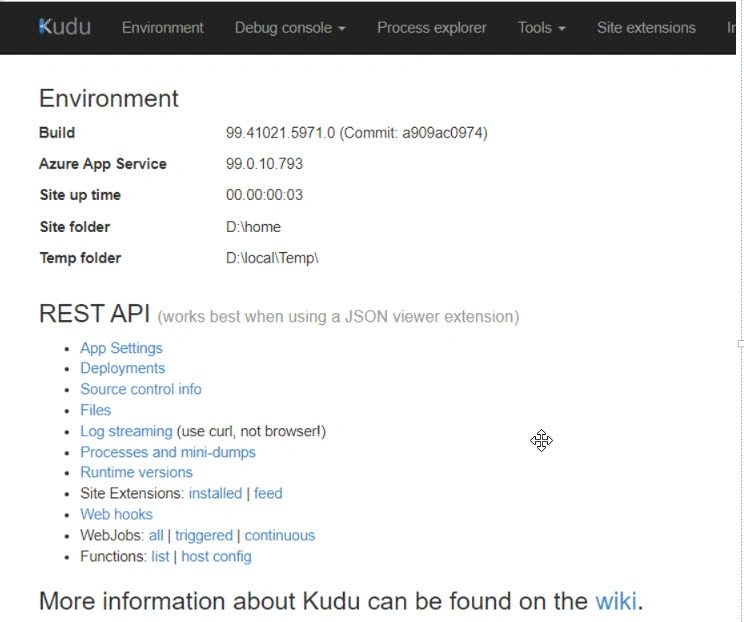Viewport: 744px width, 622px height.
Task: Open Site Extensions feed link
Action: pos(268,493)
